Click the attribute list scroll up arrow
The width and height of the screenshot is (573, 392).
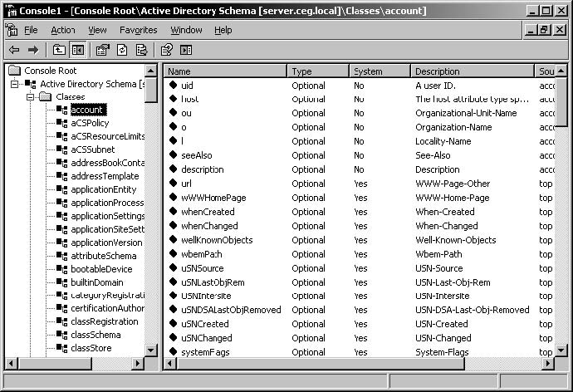point(561,71)
